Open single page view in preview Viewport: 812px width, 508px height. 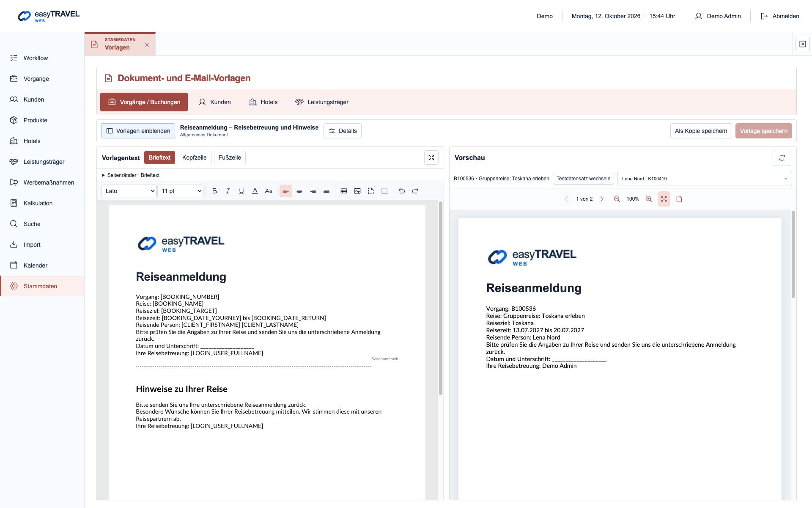tap(679, 199)
